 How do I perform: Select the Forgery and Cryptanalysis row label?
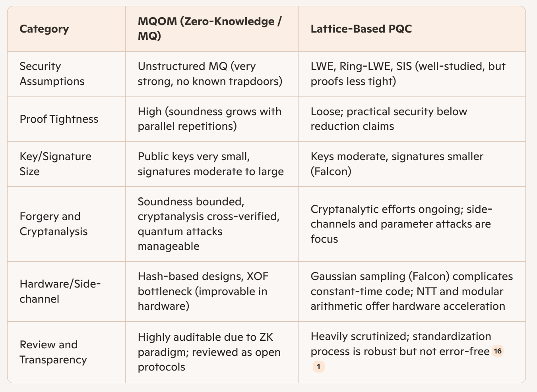(54, 224)
